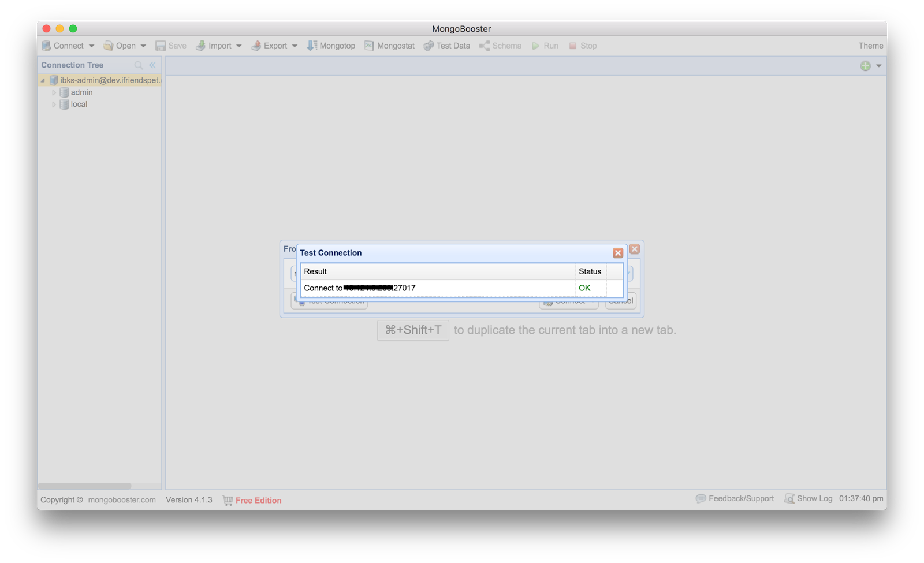Expand the Open dropdown arrow
This screenshot has height=563, width=924.
(143, 46)
